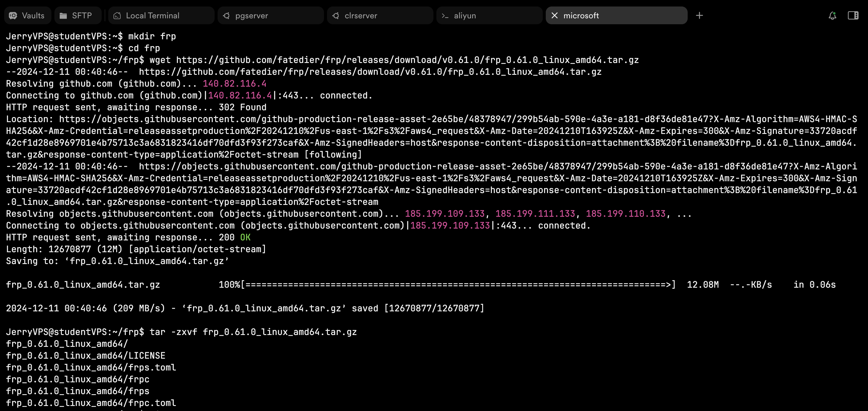Click the 'in 0.06s' duration text
Image resolution: width=868 pixels, height=411 pixels.
coord(814,284)
